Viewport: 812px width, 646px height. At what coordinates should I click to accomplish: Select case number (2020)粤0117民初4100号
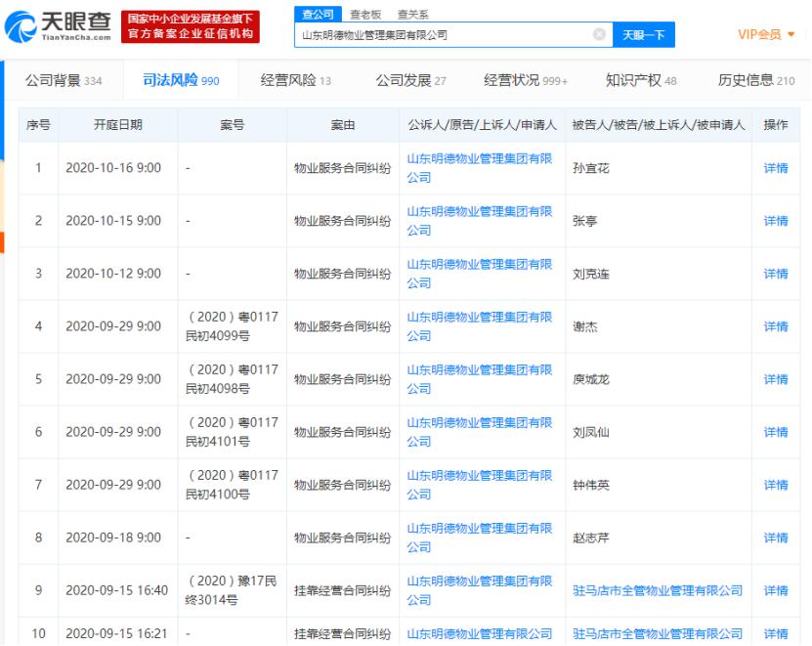pyautogui.click(x=232, y=485)
